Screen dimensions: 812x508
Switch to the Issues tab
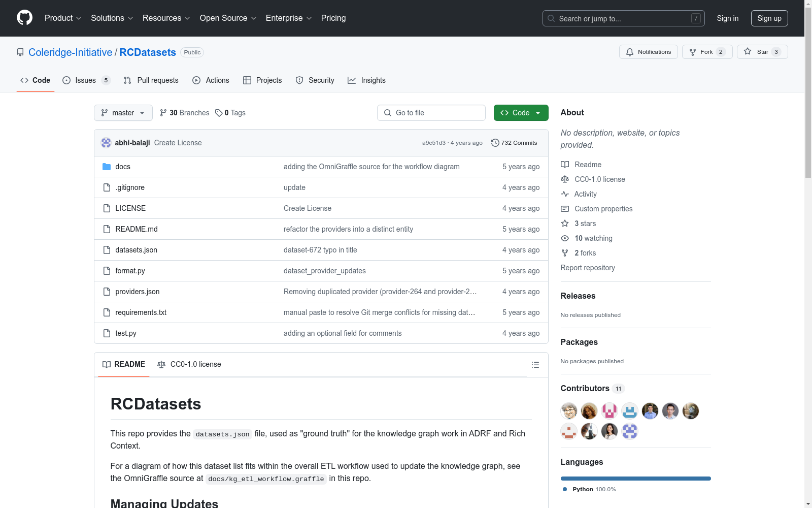86,80
